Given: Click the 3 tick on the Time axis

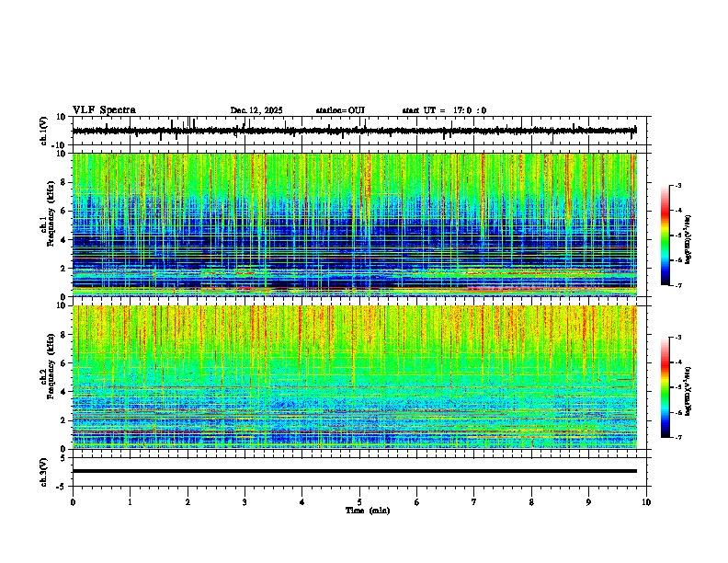Looking at the screenshot, I should click(x=245, y=502).
